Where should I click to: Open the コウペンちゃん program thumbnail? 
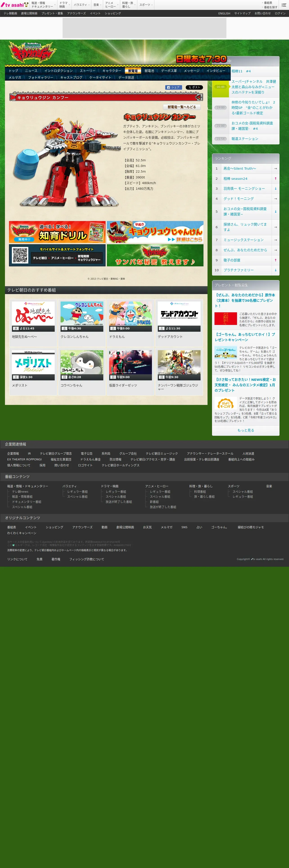point(82,365)
